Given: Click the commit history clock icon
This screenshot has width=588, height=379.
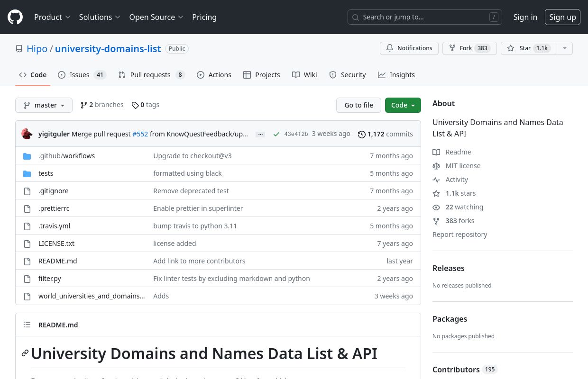Looking at the screenshot, I should click(362, 134).
